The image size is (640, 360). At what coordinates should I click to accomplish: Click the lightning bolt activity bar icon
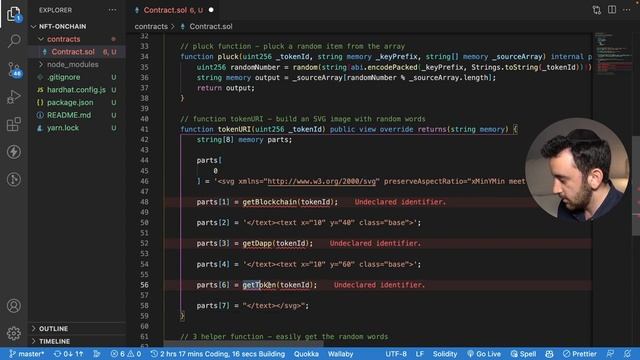(x=14, y=152)
